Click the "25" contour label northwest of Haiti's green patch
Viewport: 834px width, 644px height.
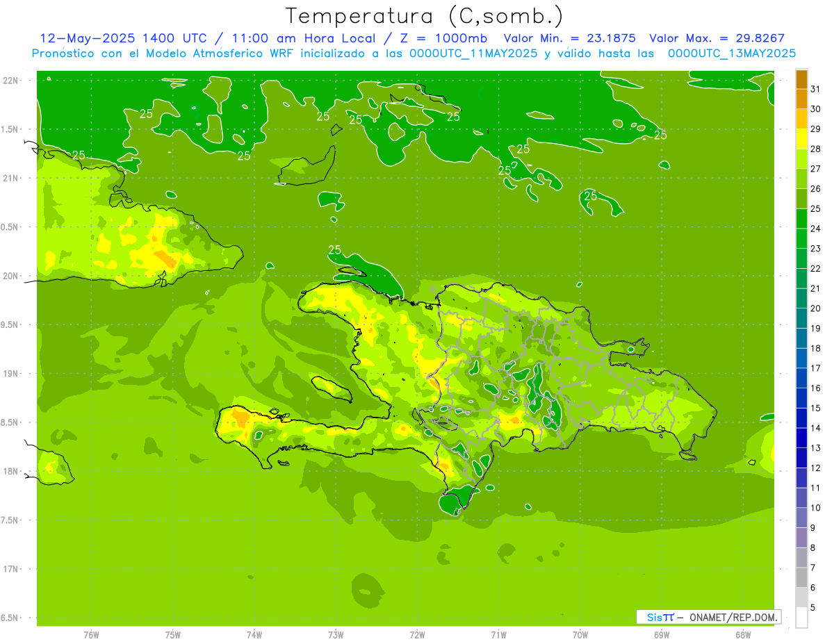tap(334, 250)
